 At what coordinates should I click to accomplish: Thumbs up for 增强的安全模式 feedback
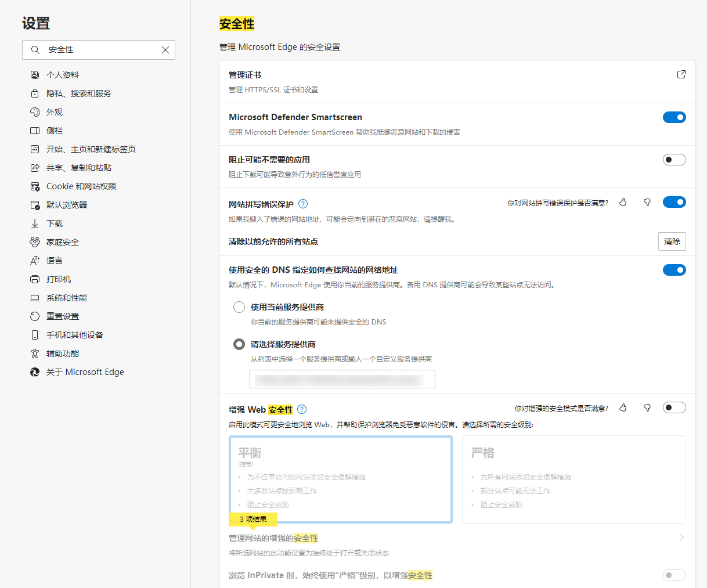point(623,407)
